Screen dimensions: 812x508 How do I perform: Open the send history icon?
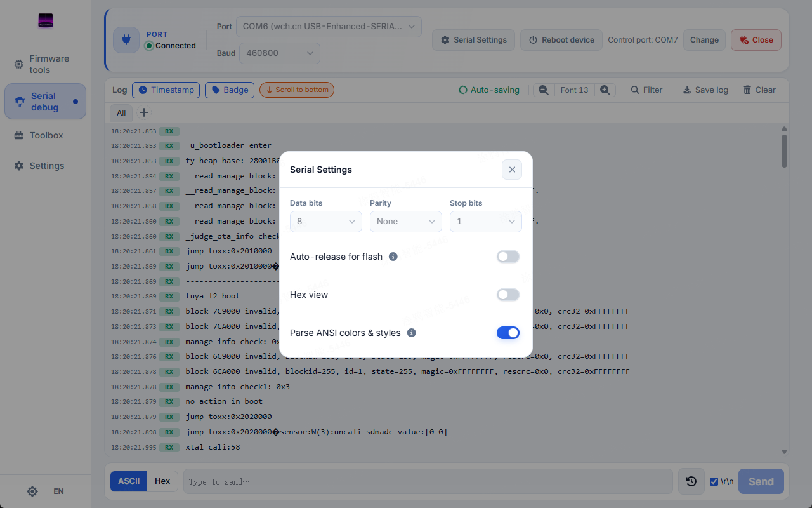(691, 481)
